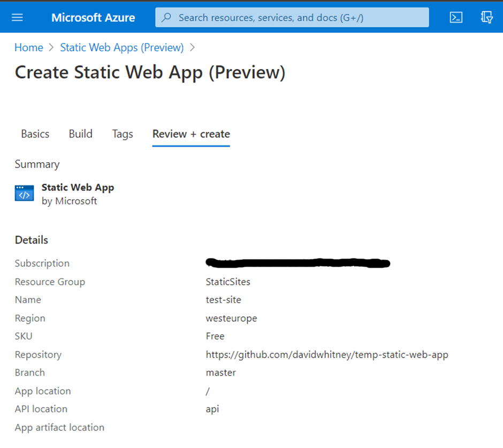Open Static Web Apps (Preview) breadcrumb
503x448 pixels.
coord(122,48)
